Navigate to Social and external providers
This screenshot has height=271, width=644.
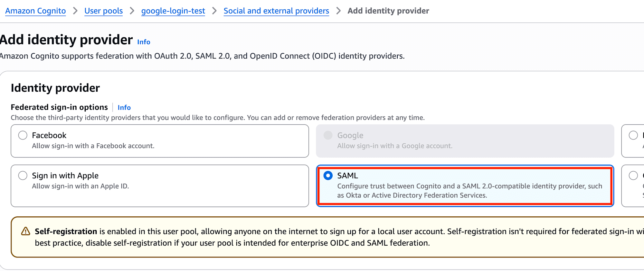click(x=276, y=11)
